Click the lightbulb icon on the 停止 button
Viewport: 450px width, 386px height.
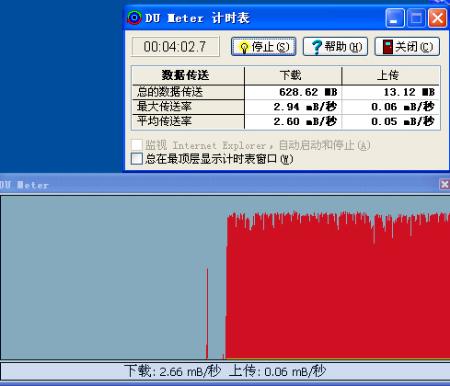click(x=244, y=47)
